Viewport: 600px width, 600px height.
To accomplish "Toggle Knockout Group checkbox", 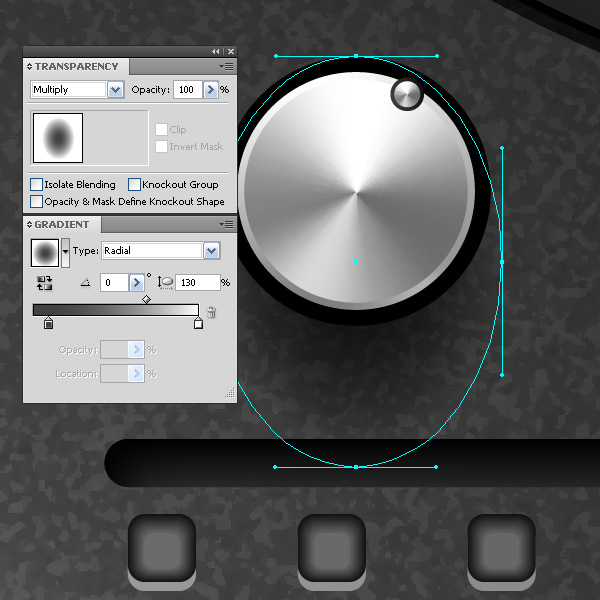I will pyautogui.click(x=134, y=184).
